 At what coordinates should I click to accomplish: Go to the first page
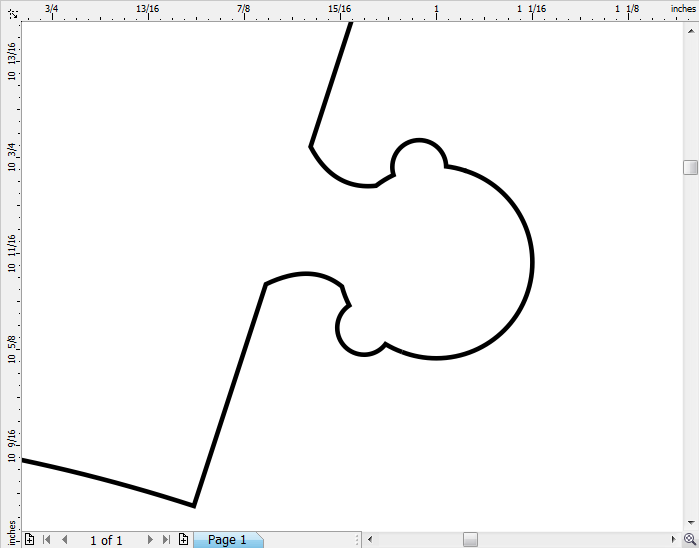click(46, 540)
